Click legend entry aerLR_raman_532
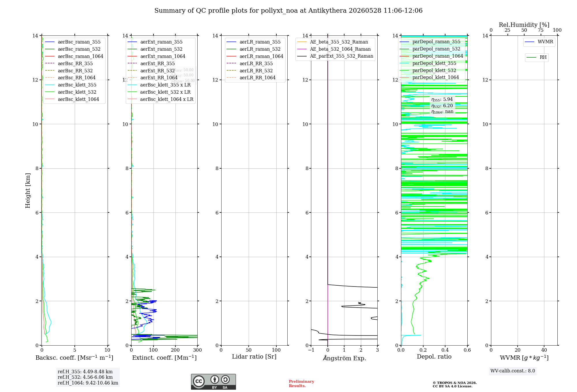Viewport: 577px width, 392px height. point(254,49)
